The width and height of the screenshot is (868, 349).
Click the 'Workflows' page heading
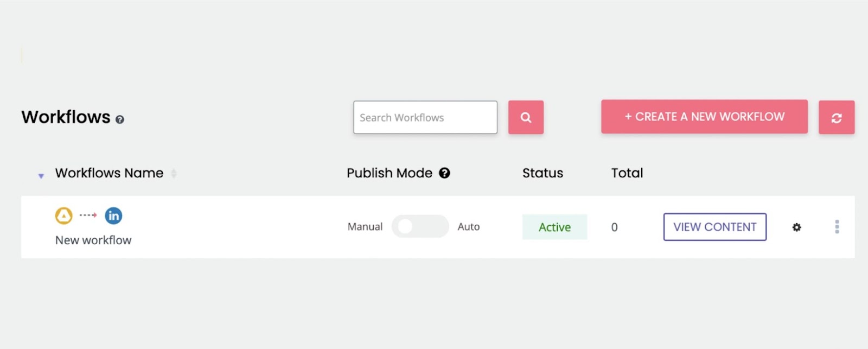pos(66,117)
